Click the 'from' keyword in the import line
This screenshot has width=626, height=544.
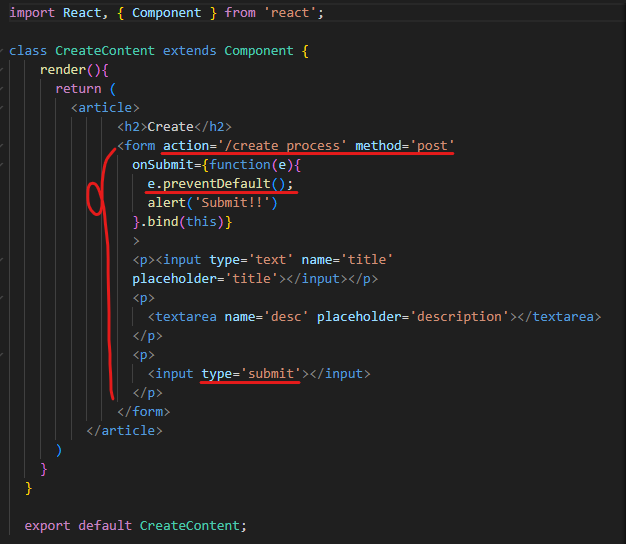coord(240,13)
